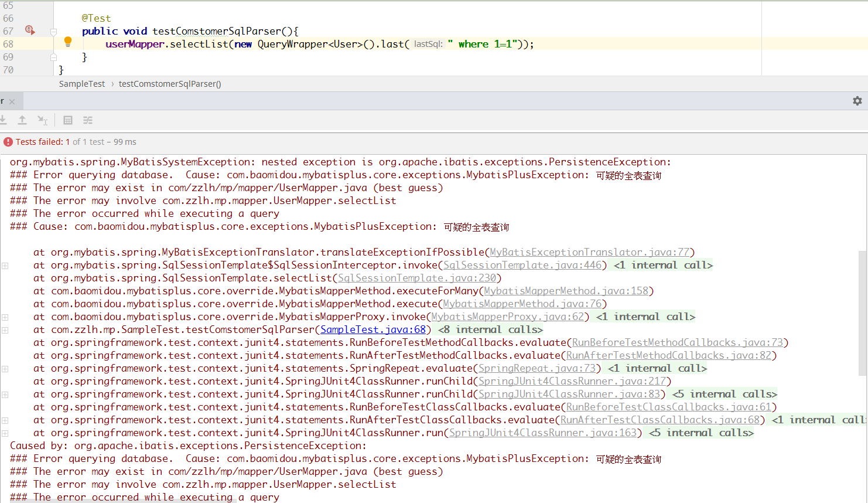Viewport: 868px width, 503px height.
Task: Expand the plus fold beside the SpringJUnit4ClassRunner.run line
Action: [5, 433]
